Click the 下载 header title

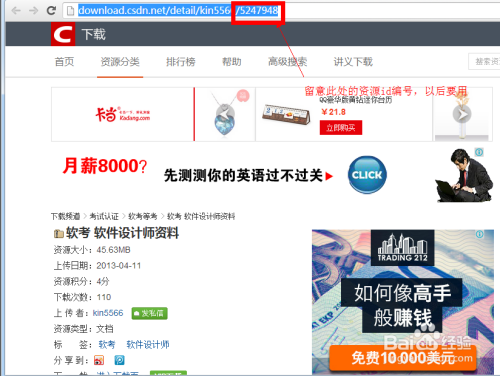pyautogui.click(x=94, y=34)
